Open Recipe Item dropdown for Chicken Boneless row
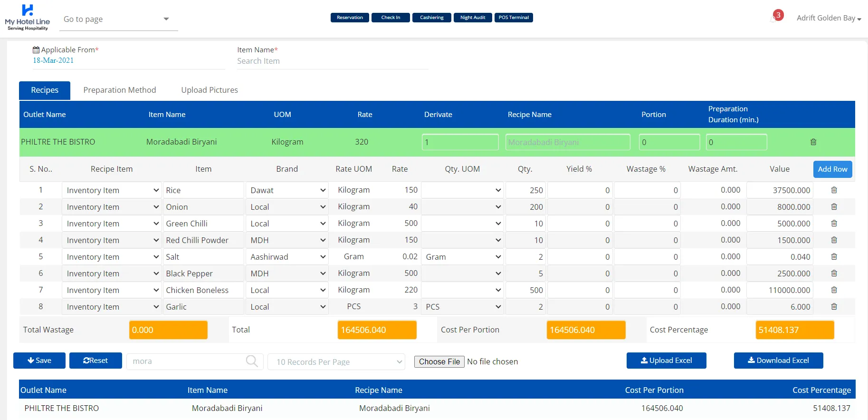The width and height of the screenshot is (868, 420). pyautogui.click(x=112, y=290)
